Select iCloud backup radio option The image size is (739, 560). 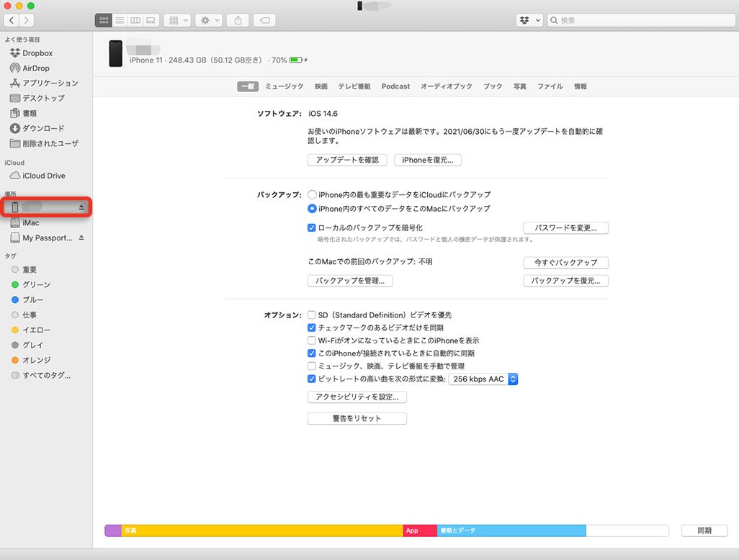312,194
